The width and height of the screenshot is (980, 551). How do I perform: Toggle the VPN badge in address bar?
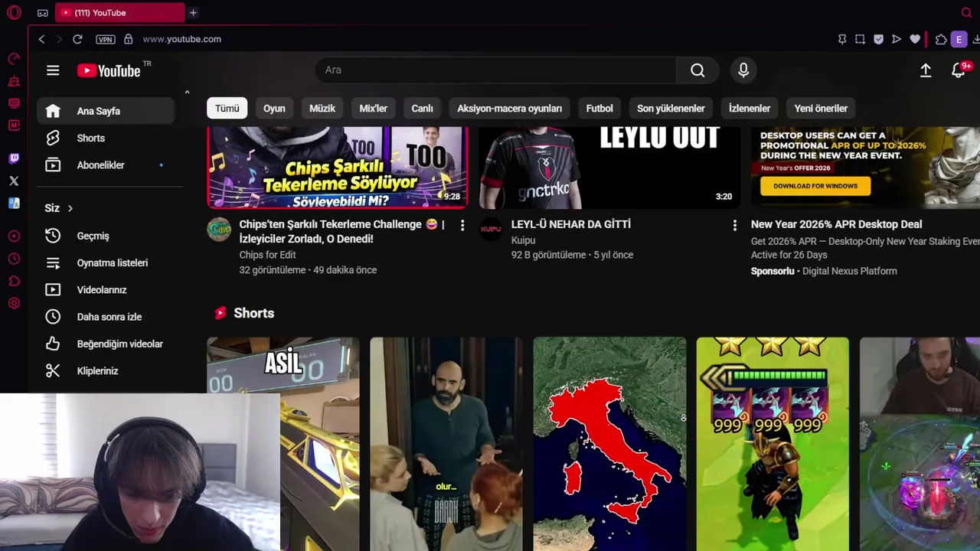(x=106, y=39)
